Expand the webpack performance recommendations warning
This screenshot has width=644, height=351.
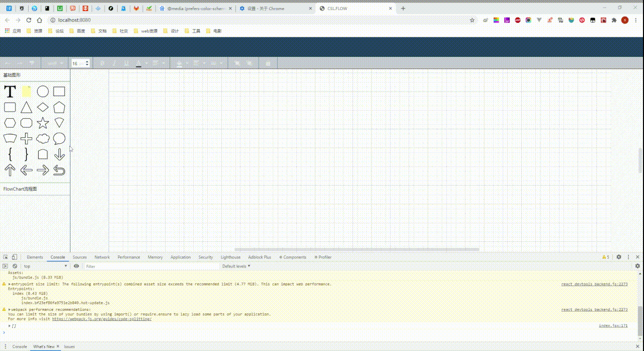10,309
